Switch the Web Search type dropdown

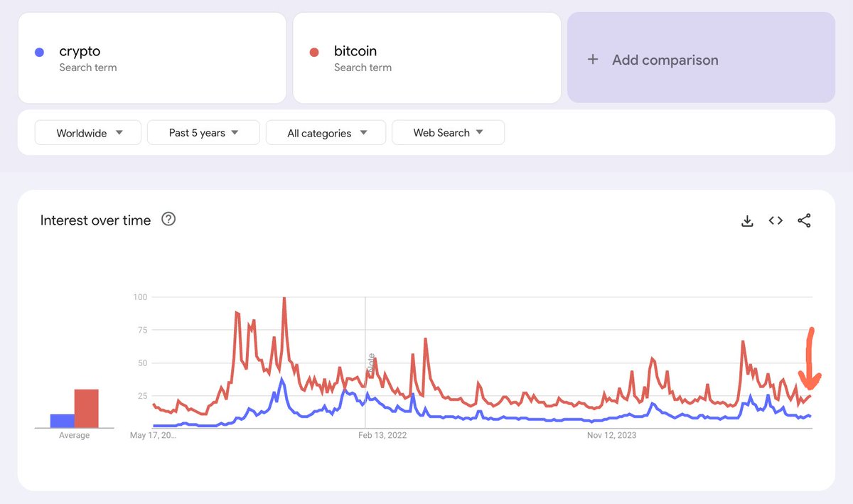(448, 133)
